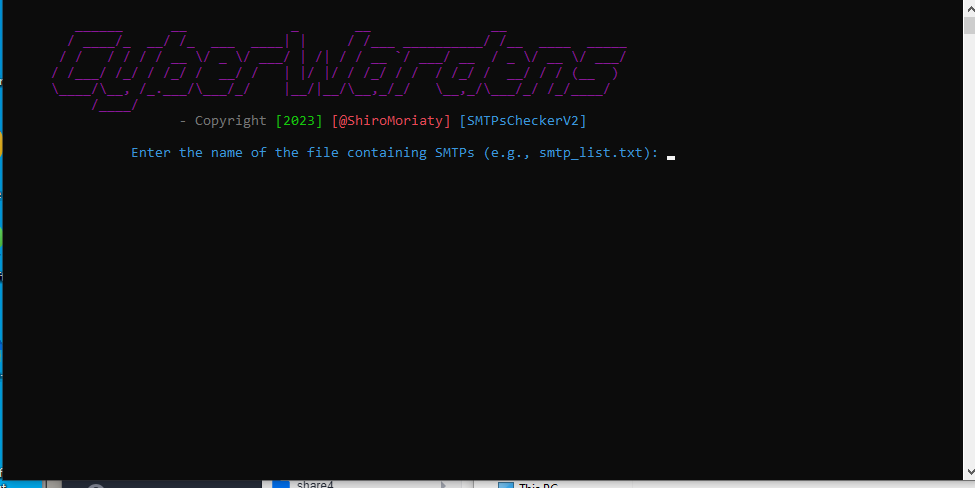The width and height of the screenshot is (975, 488).
Task: Click the [SMTPsCheckerV2] text
Action: pyautogui.click(x=523, y=121)
